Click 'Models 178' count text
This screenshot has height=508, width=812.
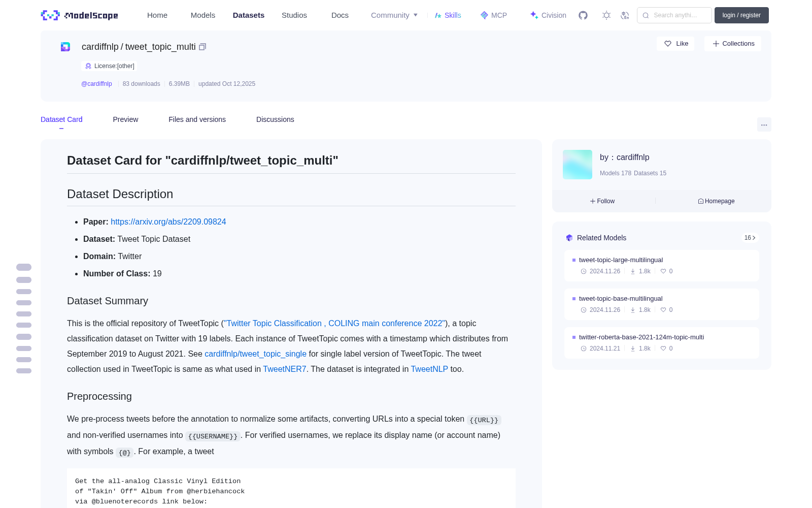tap(616, 173)
